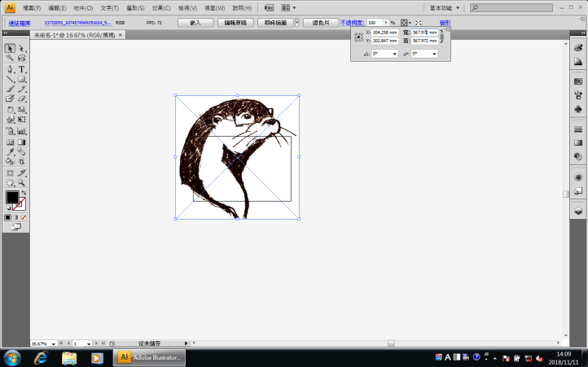Image resolution: width=588 pixels, height=367 pixels.
Task: Click the 編輯原稿 button
Action: coord(235,23)
